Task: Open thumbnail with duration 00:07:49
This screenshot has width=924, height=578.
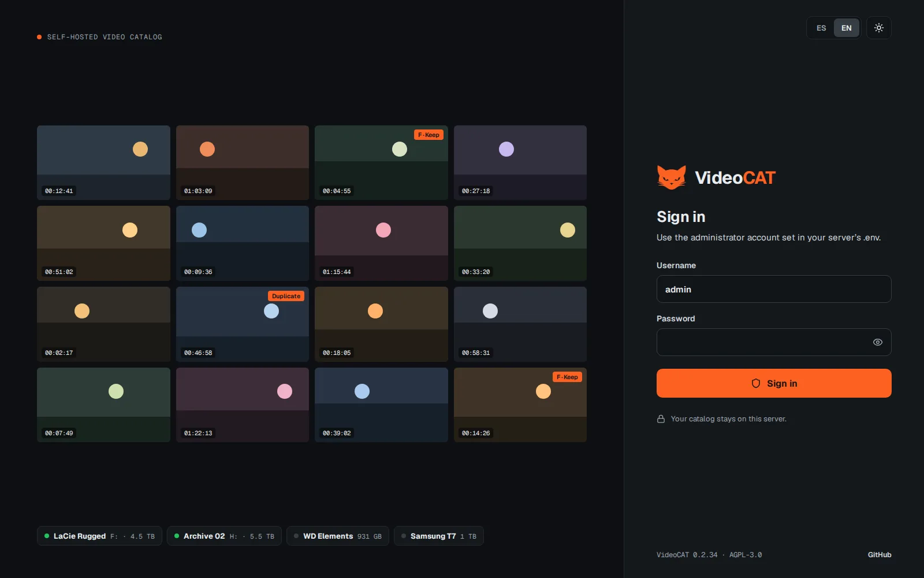Action: coord(103,405)
